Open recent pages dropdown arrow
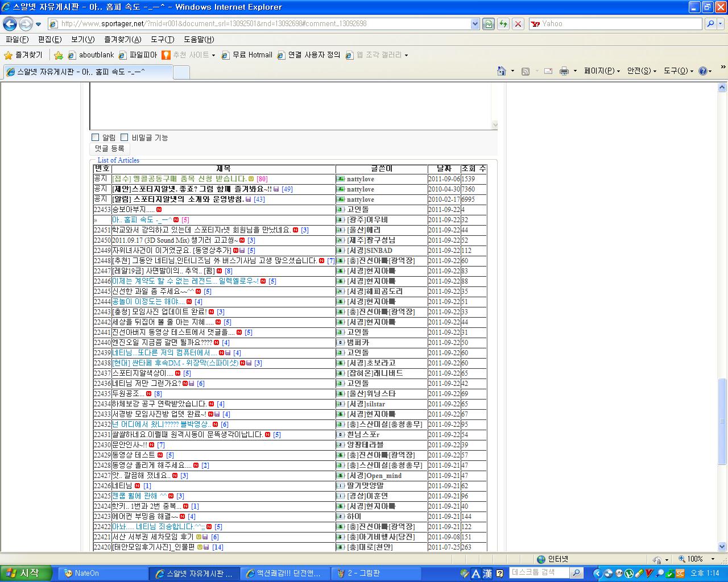Image resolution: width=728 pixels, height=582 pixels. [38, 24]
